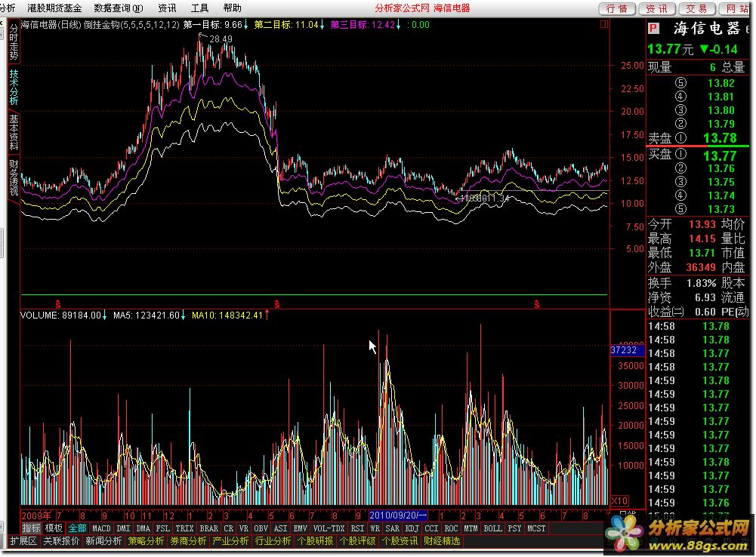Click the 28.49 peak price label
Screen dimensions: 756x557
[221, 39]
